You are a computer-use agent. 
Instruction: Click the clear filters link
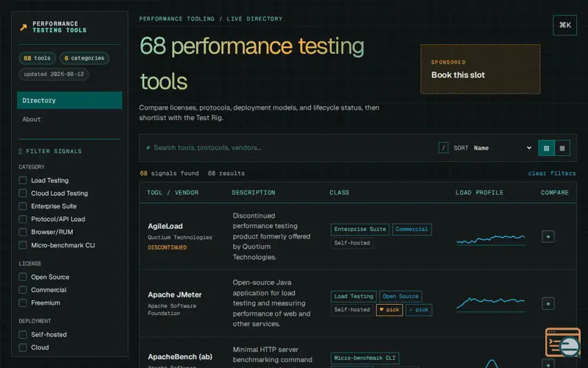click(552, 173)
